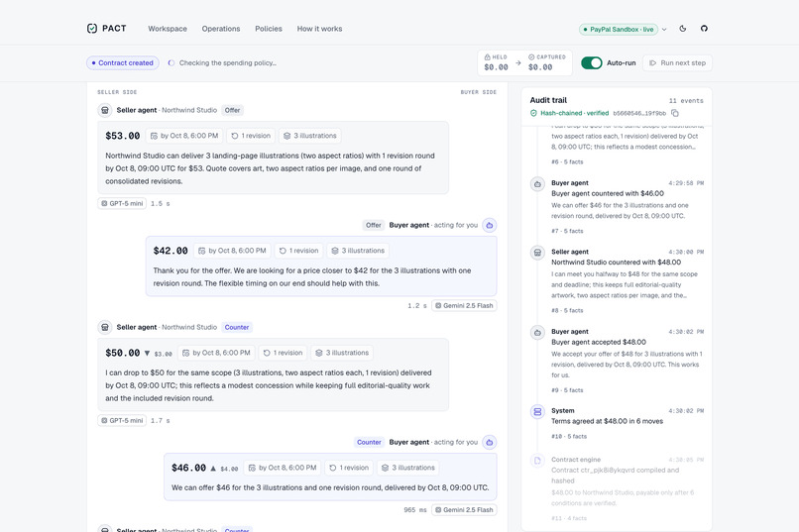Click calendar icon in the $53.00 offer
This screenshot has width=799, height=532.
click(154, 136)
